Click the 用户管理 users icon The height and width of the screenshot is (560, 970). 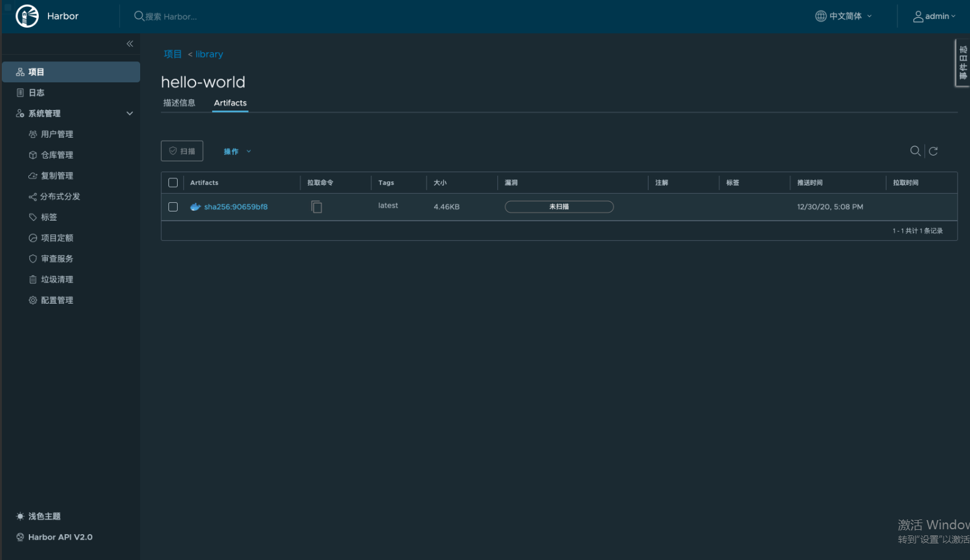tap(33, 134)
